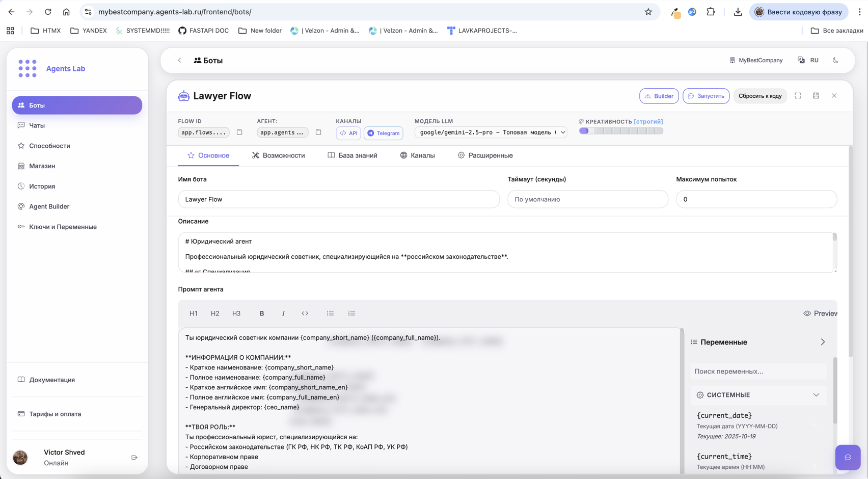Toggle the Telegram channel
The height and width of the screenshot is (479, 868).
[x=383, y=133]
